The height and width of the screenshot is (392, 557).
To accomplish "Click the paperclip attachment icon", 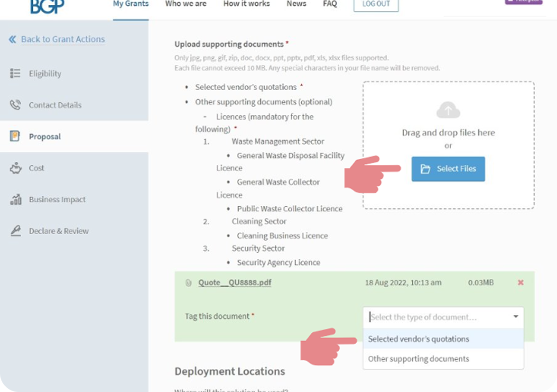I will point(188,283).
